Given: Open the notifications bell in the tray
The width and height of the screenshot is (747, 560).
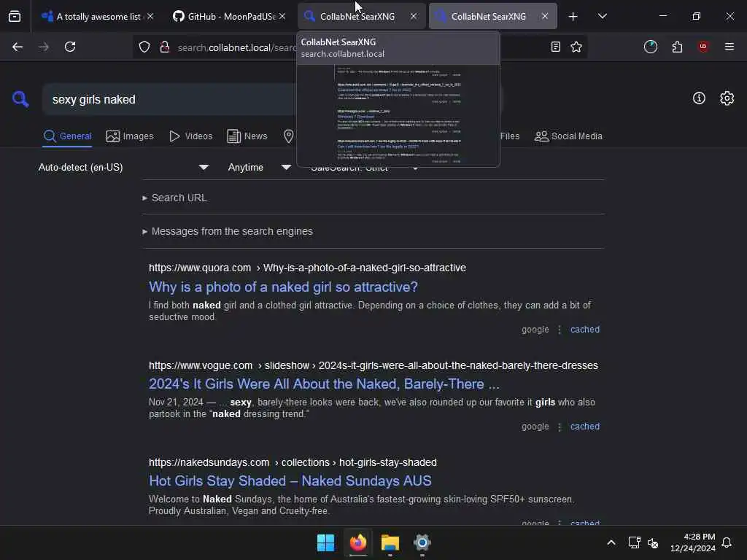Looking at the screenshot, I should click(x=727, y=542).
